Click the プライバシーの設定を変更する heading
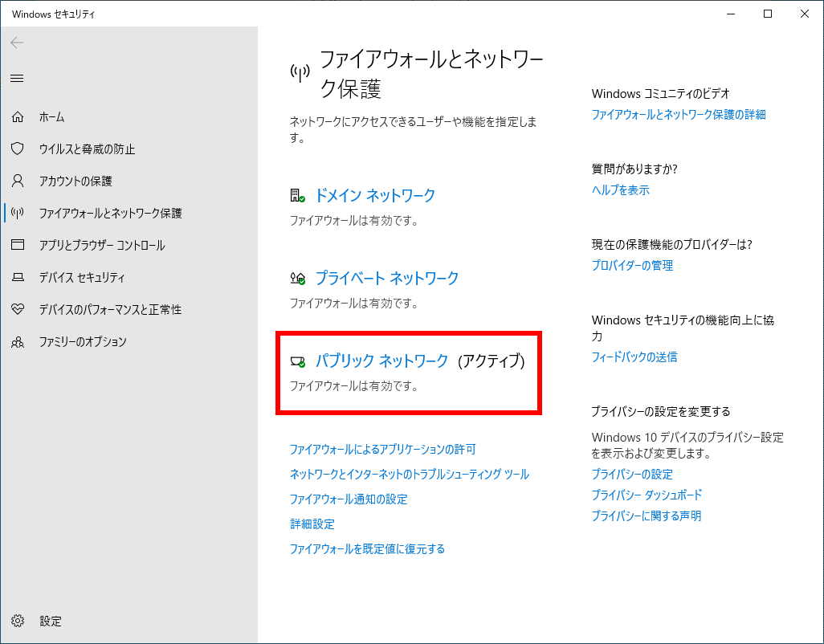 click(661, 411)
